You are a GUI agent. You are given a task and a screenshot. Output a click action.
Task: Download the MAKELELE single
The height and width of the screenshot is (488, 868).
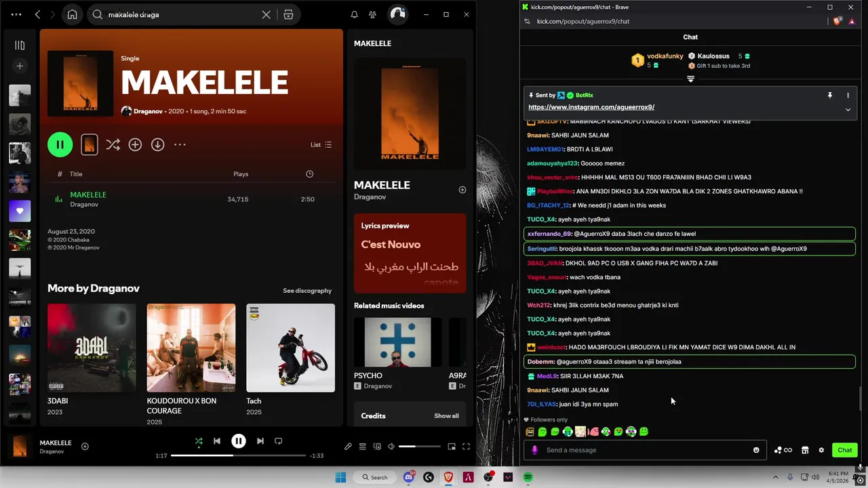157,144
